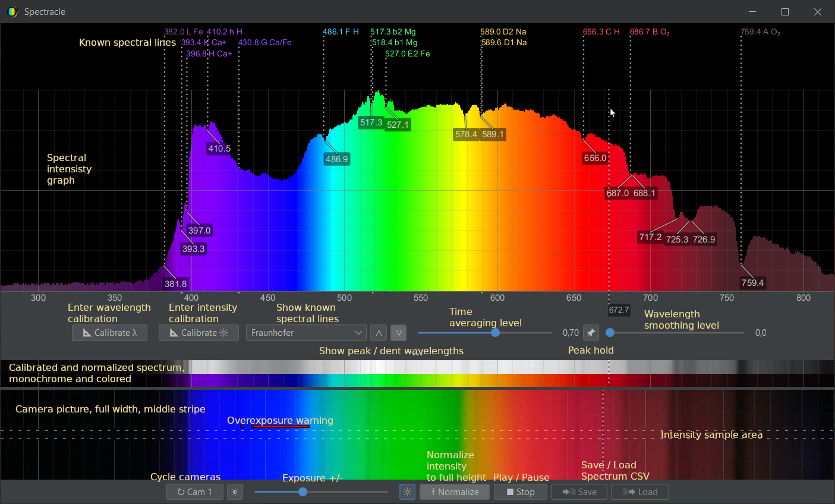
Task: Click the 717.2 label
Action: [650, 237]
